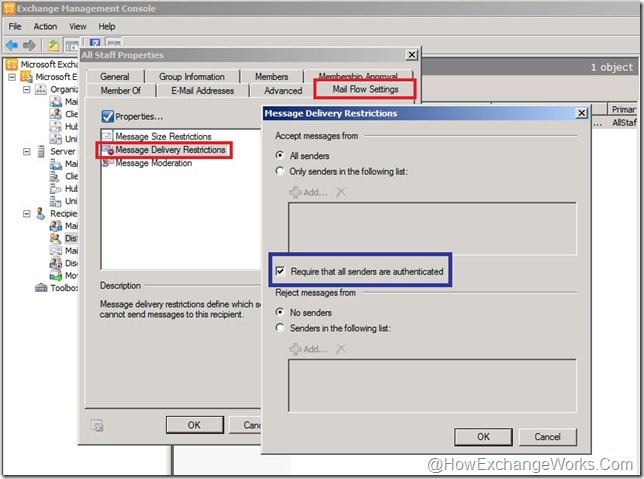Click Client Access icon under Server Configuration
Viewport: 644px width, 479px height.
55,176
